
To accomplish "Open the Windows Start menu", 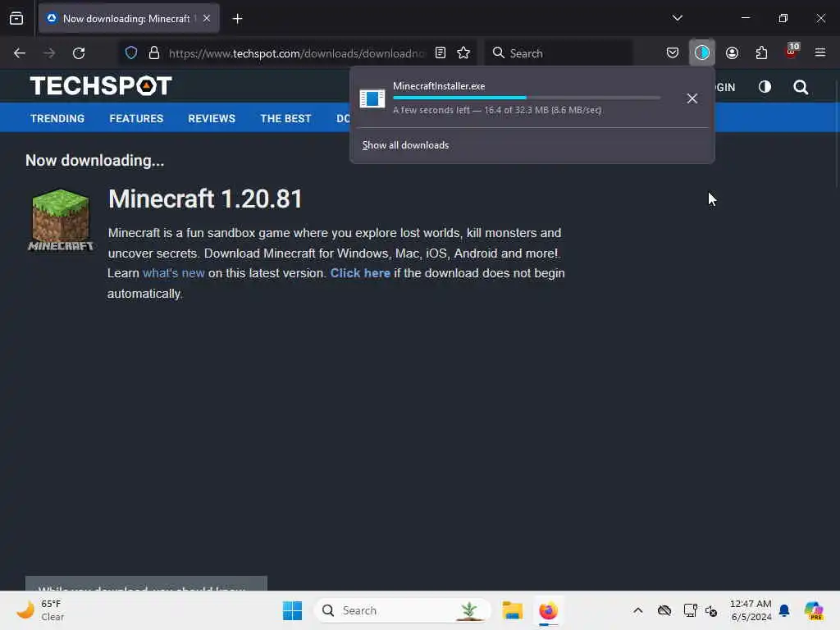I will (x=293, y=610).
